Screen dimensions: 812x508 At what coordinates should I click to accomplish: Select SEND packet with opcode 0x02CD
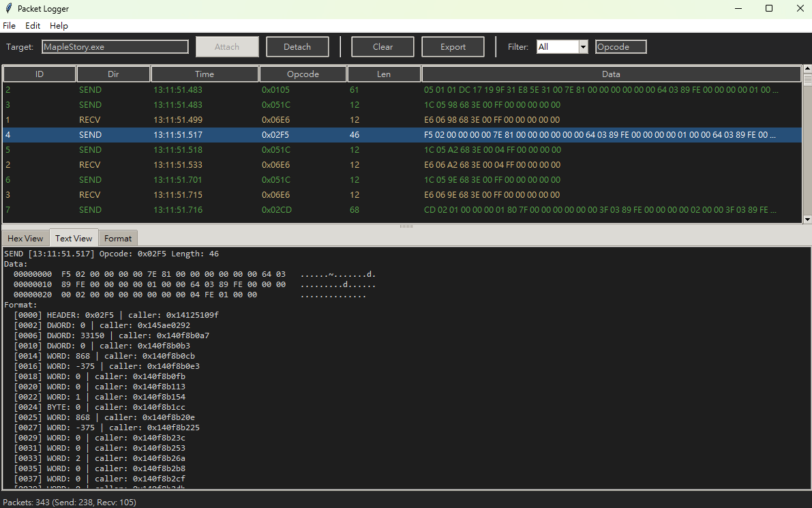click(402, 210)
